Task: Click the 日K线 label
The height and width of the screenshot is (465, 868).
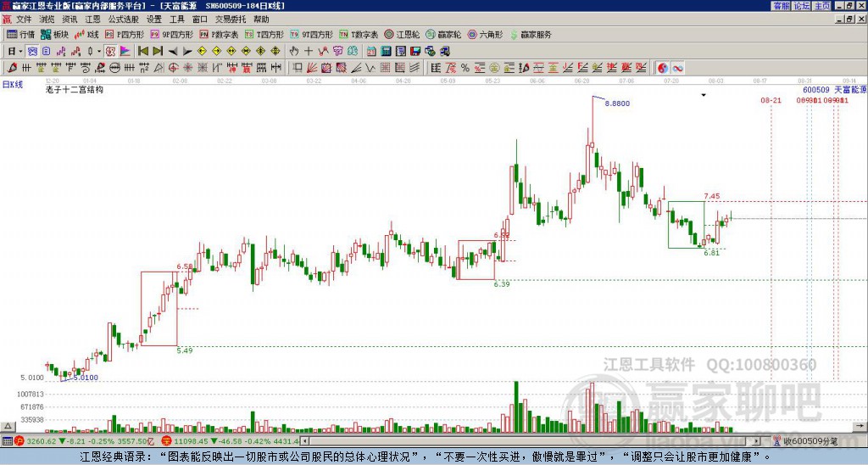Action: (x=13, y=84)
